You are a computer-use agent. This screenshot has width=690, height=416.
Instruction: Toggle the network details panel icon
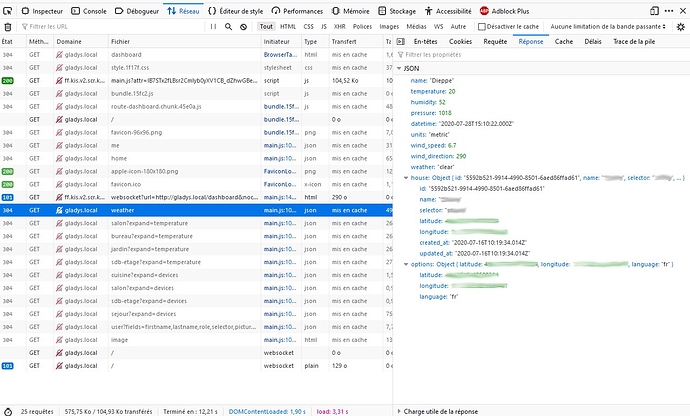click(400, 41)
